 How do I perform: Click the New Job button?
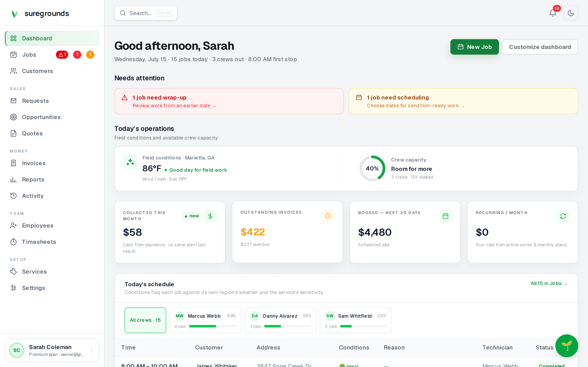pos(474,47)
